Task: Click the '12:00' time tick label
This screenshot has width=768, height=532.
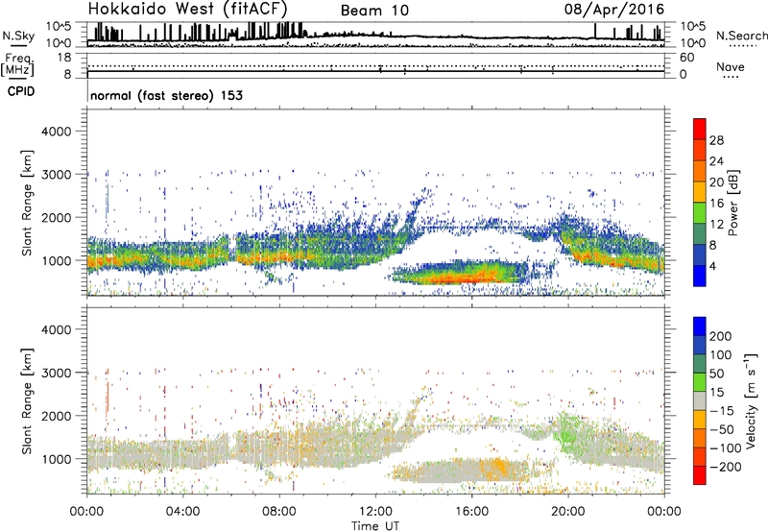Action: tap(375, 512)
